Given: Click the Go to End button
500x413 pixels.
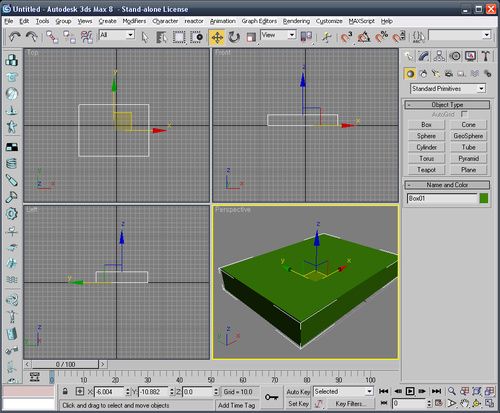Looking at the screenshot, I should 436,391.
